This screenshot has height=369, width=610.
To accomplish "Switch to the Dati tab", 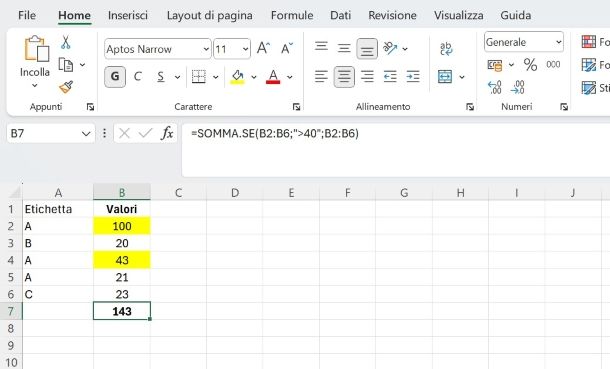I will (340, 16).
